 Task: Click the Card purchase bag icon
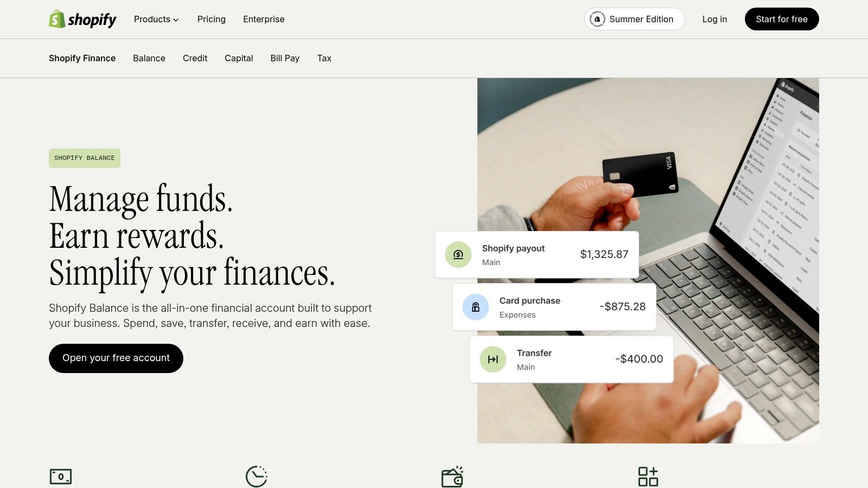point(476,307)
